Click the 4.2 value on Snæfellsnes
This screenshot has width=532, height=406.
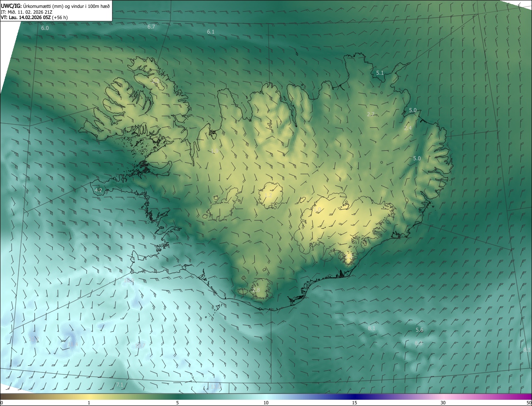[99, 190]
